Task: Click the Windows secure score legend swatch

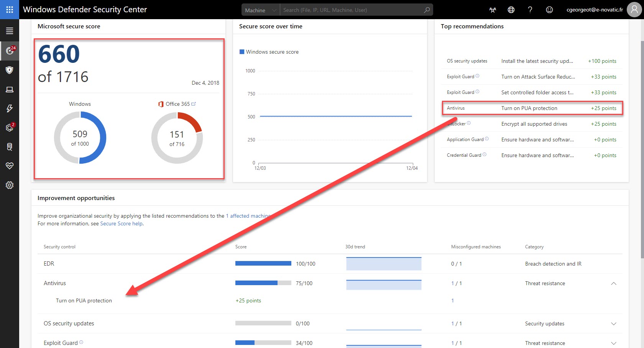Action: [242, 52]
